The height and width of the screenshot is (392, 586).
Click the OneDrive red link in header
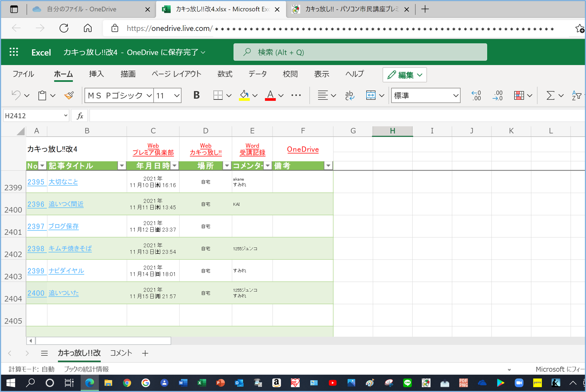click(303, 149)
